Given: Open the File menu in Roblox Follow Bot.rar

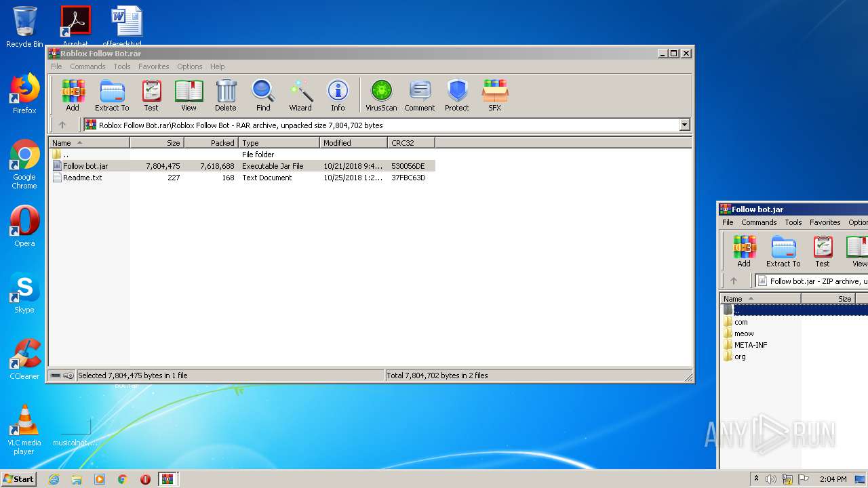Looking at the screenshot, I should [x=56, y=66].
